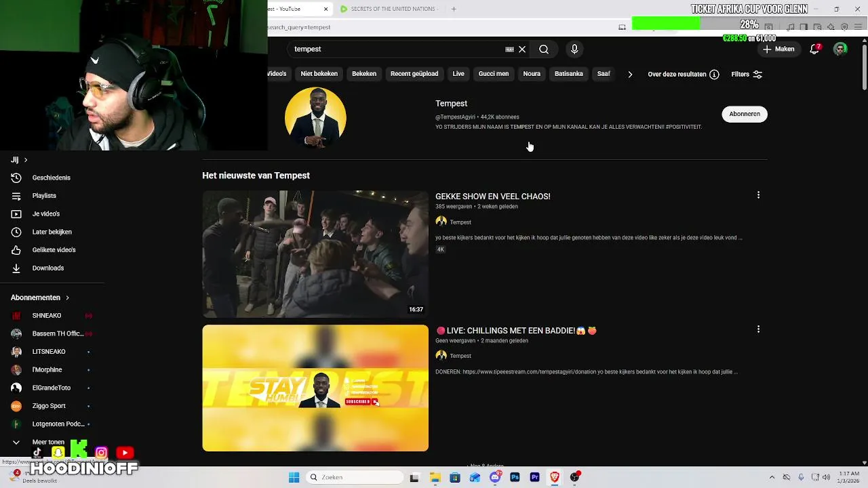Open Downloads in the sidebar
The height and width of the screenshot is (488, 868).
[x=48, y=268]
